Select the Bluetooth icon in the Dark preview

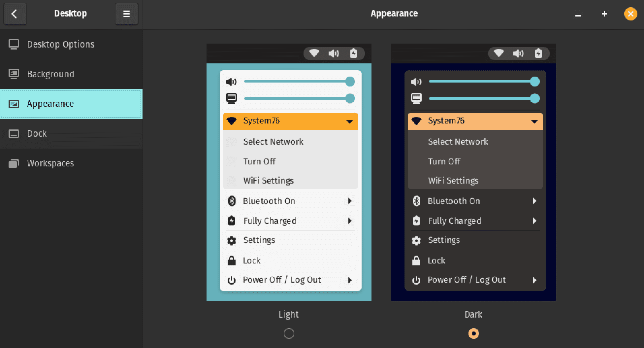[416, 201]
